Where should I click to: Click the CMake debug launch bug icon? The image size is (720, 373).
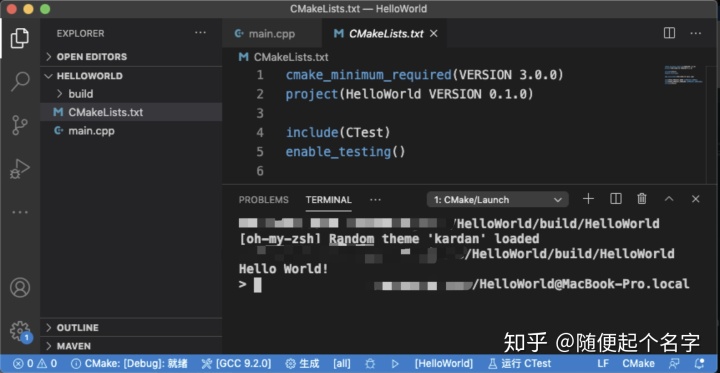click(x=370, y=364)
